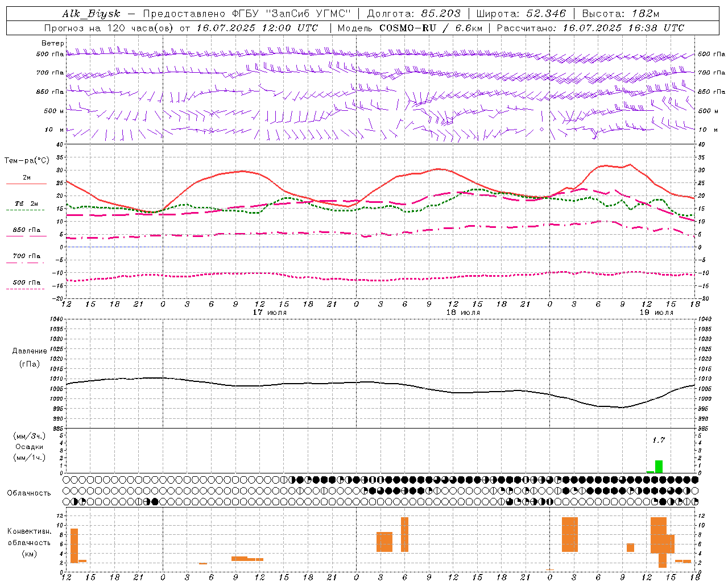Click the "19 июля" date label
The image size is (728, 582).
click(656, 313)
